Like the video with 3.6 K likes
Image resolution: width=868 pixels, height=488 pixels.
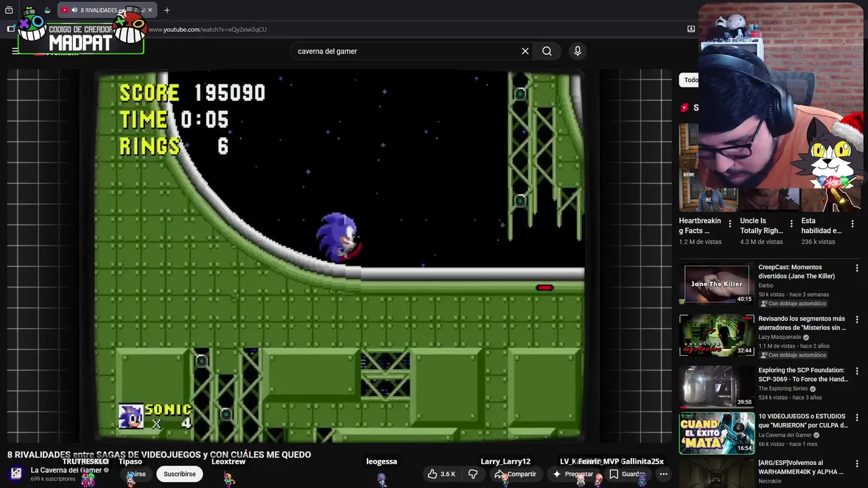point(441,474)
